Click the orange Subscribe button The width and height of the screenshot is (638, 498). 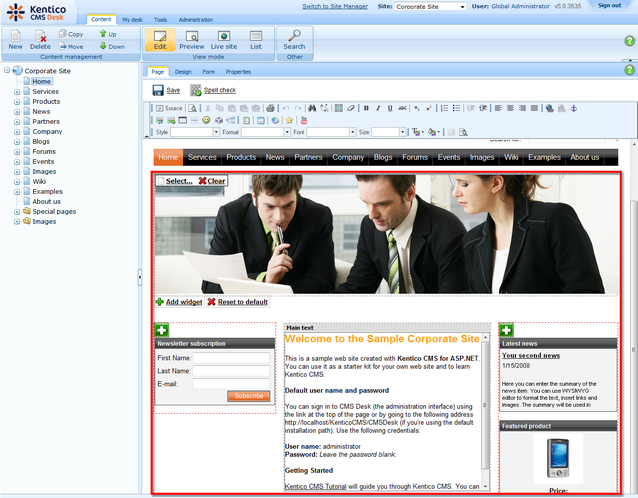coord(248,396)
